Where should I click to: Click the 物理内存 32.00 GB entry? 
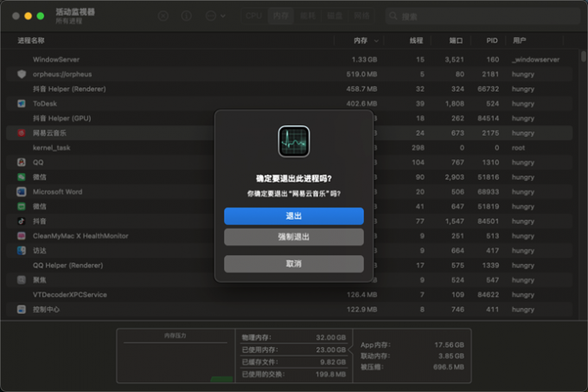point(294,337)
